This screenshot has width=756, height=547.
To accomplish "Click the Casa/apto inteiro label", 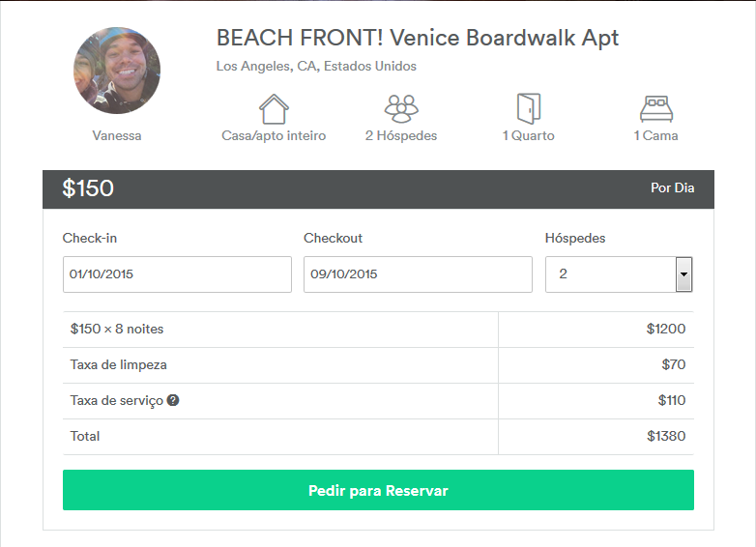I will 274,136.
